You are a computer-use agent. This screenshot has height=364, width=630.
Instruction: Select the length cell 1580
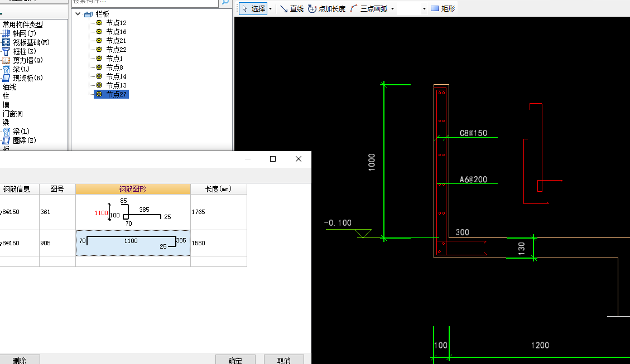[219, 243]
